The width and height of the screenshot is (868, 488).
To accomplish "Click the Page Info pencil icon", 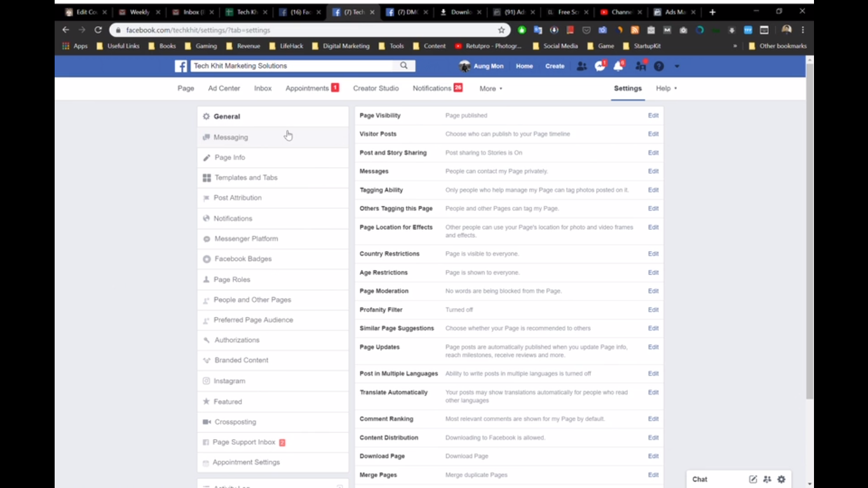I will (207, 158).
